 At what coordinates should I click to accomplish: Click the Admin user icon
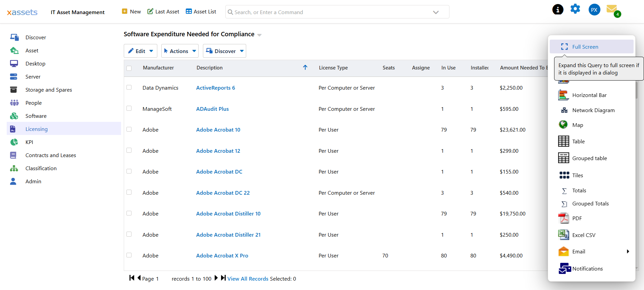point(13,181)
